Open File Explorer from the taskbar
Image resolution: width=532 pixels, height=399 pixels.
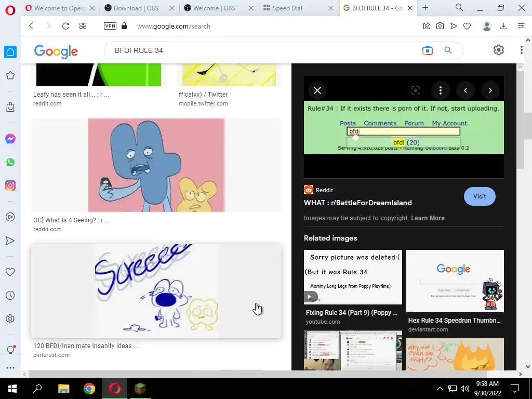[63, 389]
